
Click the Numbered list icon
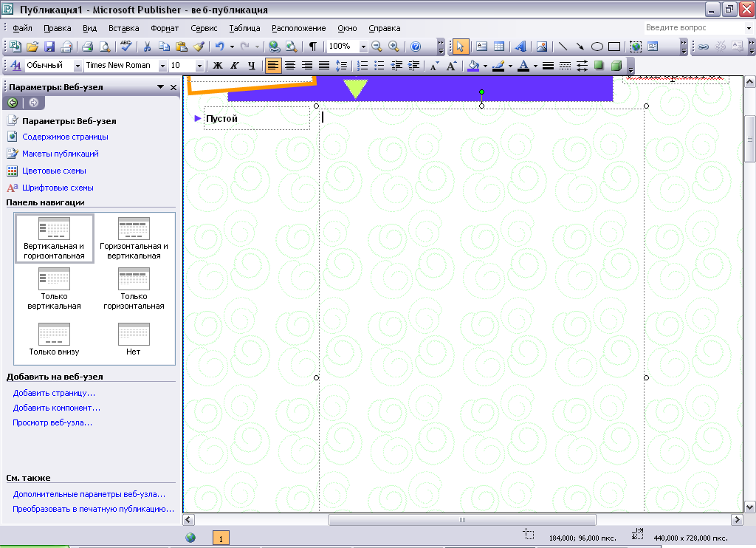(362, 66)
